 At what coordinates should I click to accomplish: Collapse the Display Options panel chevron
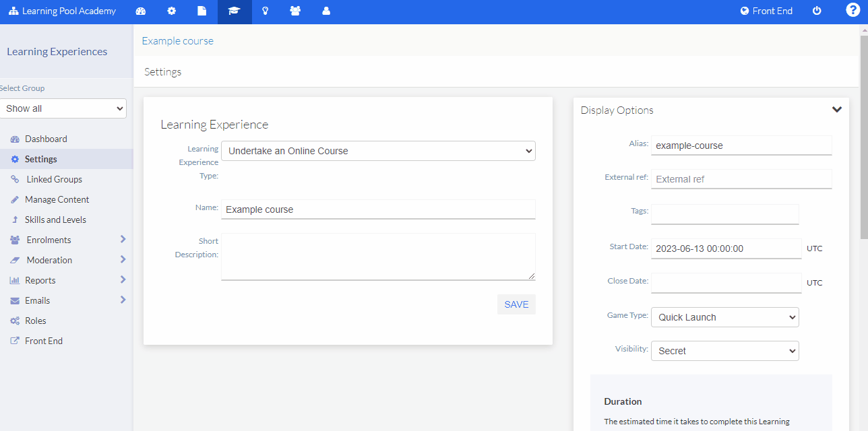pyautogui.click(x=837, y=109)
